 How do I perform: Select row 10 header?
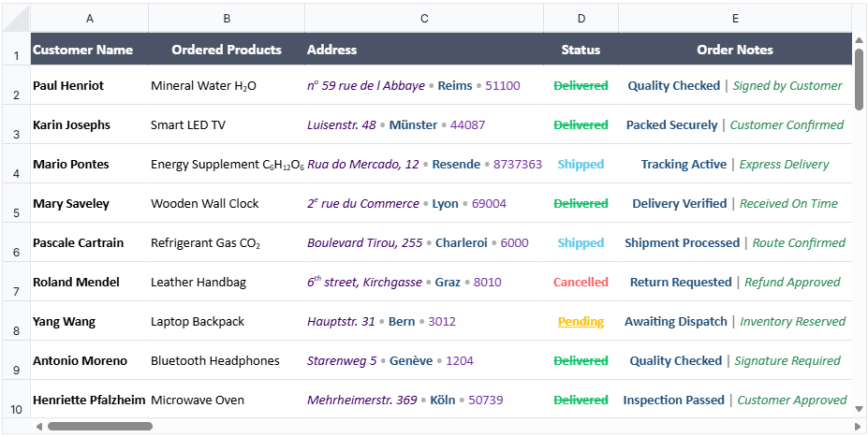coord(17,399)
